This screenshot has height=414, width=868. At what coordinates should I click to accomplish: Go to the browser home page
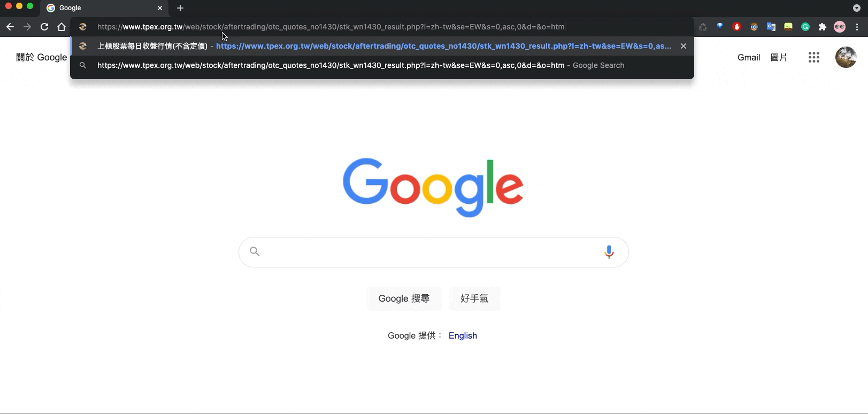tap(62, 27)
